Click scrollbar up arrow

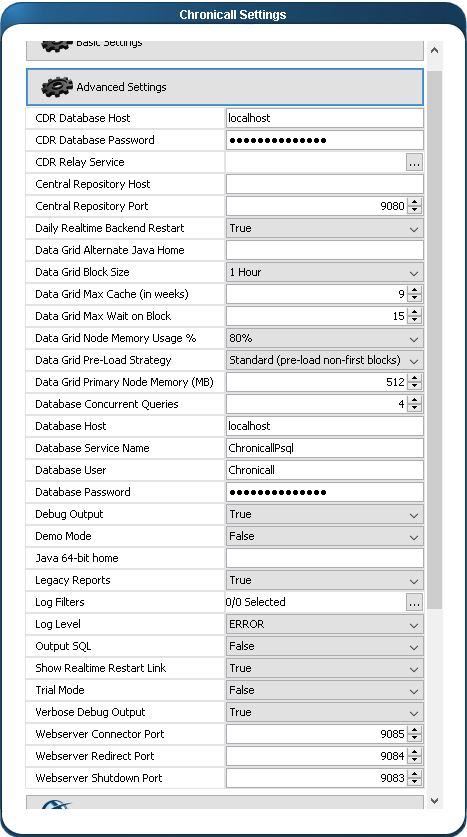pyautogui.click(x=434, y=51)
